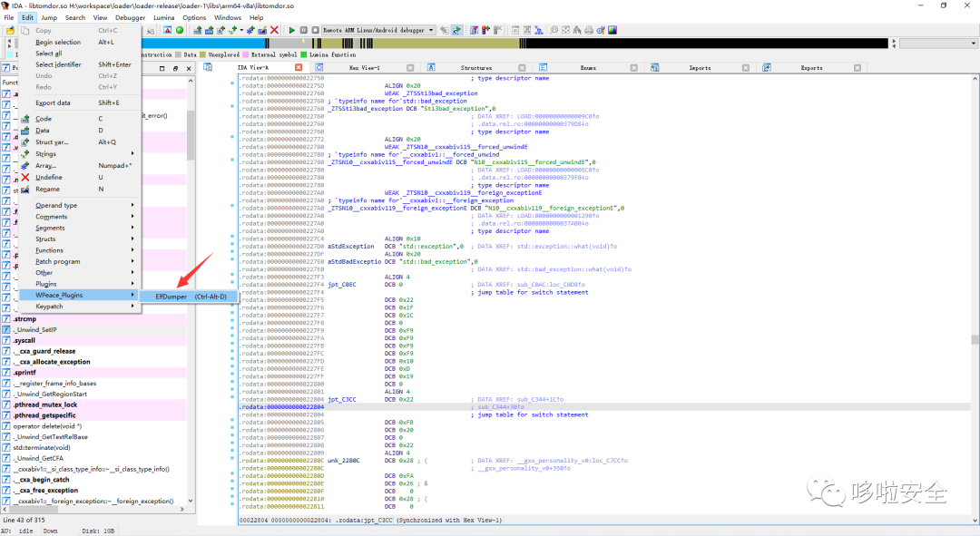Viewport: 980px width, 536px height.
Task: Choose Begin selection menu entry
Action: point(81,42)
